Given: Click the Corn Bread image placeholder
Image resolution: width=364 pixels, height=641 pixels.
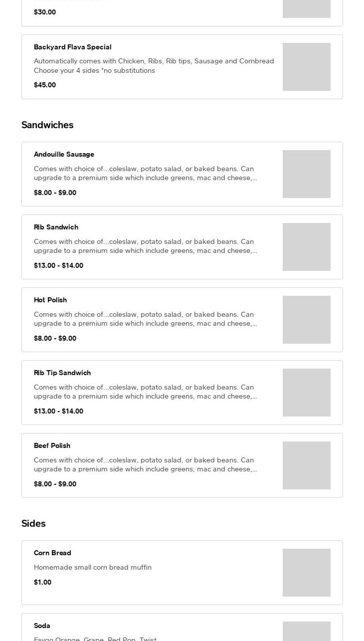Looking at the screenshot, I should (306, 573).
